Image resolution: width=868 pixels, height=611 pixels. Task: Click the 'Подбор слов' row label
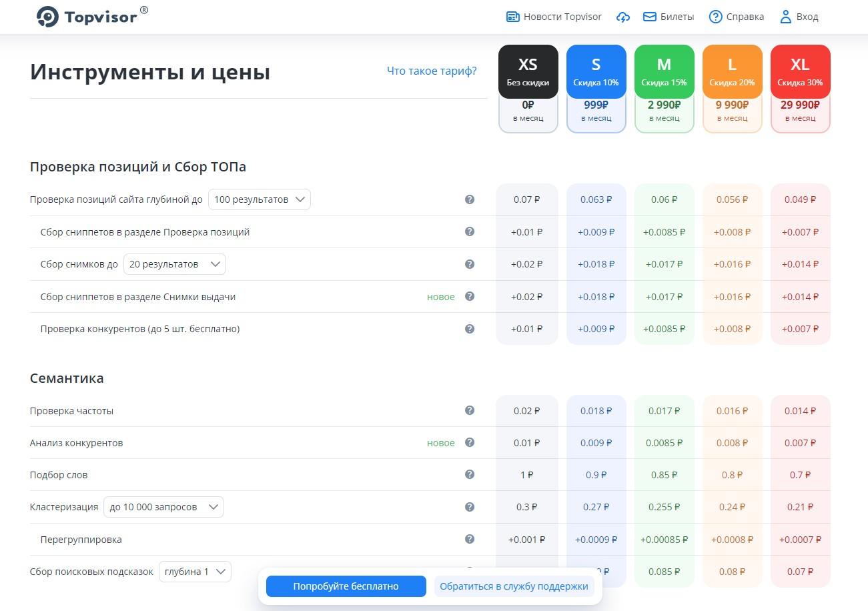point(59,475)
